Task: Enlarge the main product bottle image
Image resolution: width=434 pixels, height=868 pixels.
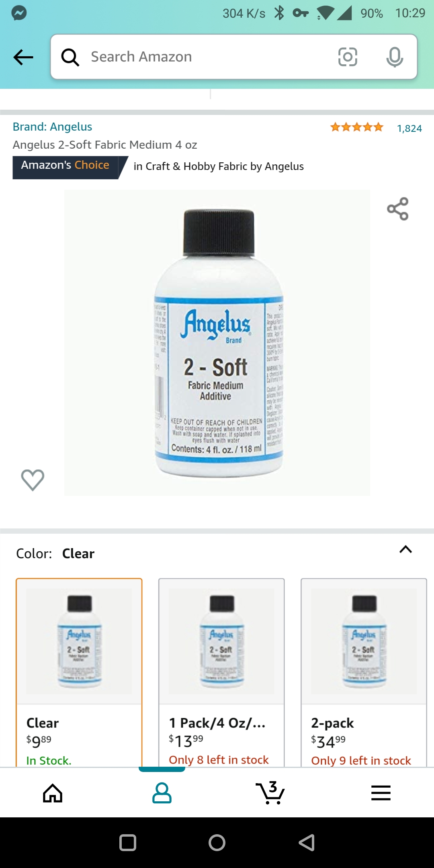Action: (217, 342)
